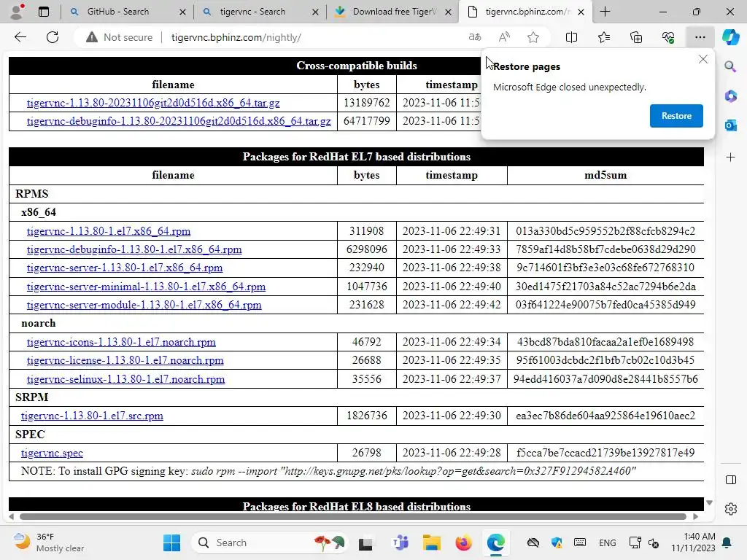Open tigervnc-server-1.13.80-1.el7.x86_64.rpm link
This screenshot has width=747, height=560.
tap(124, 268)
